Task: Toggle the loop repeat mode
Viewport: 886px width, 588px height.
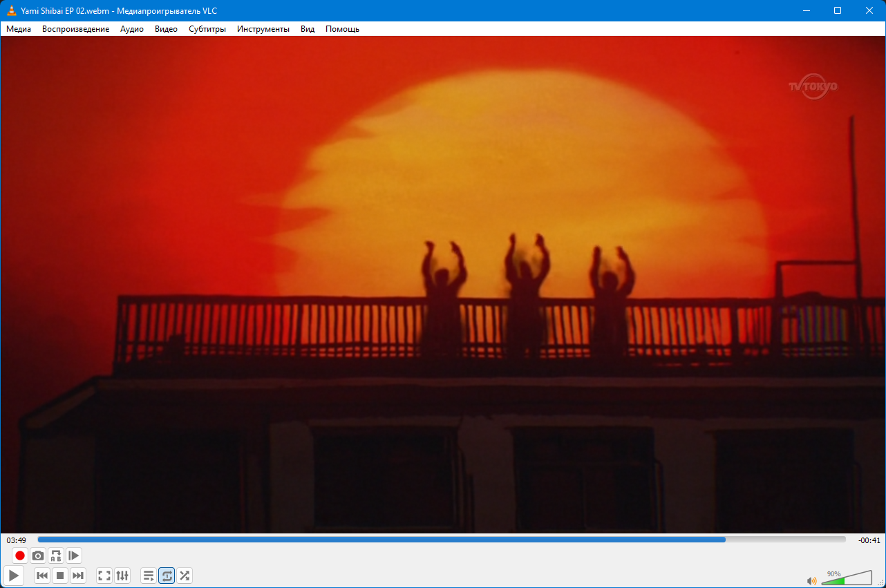Action: (x=167, y=576)
